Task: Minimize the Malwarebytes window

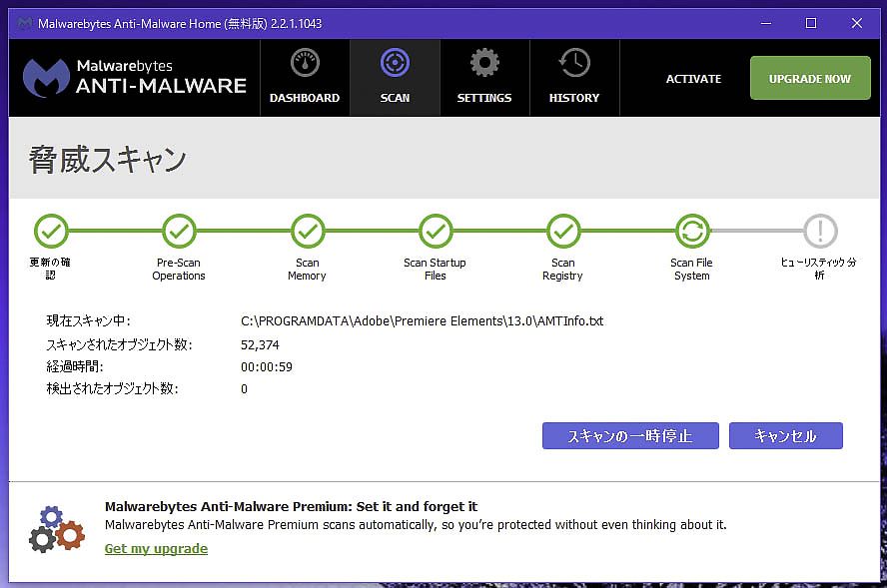Action: (766, 23)
